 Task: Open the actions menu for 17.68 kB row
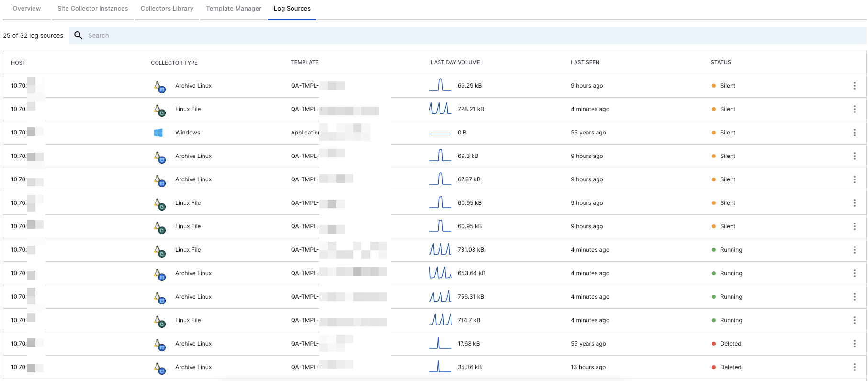[854, 344]
